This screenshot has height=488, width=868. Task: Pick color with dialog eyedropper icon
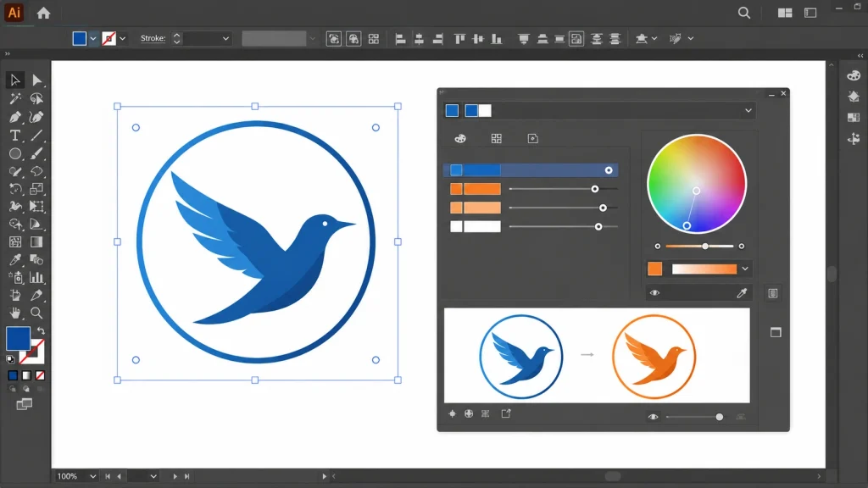click(742, 293)
